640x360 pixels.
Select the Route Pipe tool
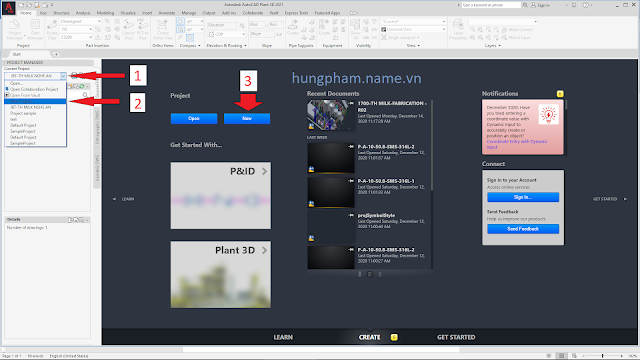pos(52,30)
